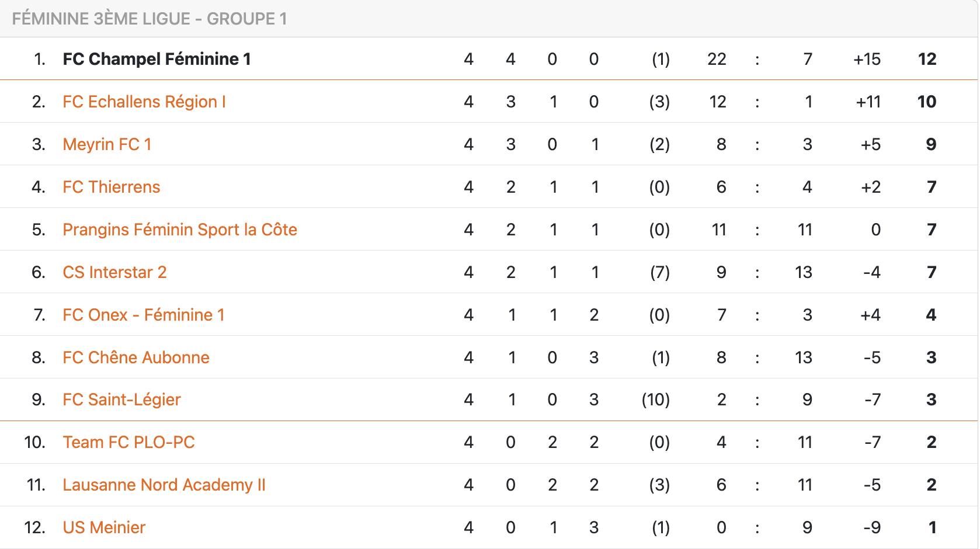The width and height of the screenshot is (980, 549).
Task: Click FC Onex - Féminine 1 link
Action: coord(144,315)
